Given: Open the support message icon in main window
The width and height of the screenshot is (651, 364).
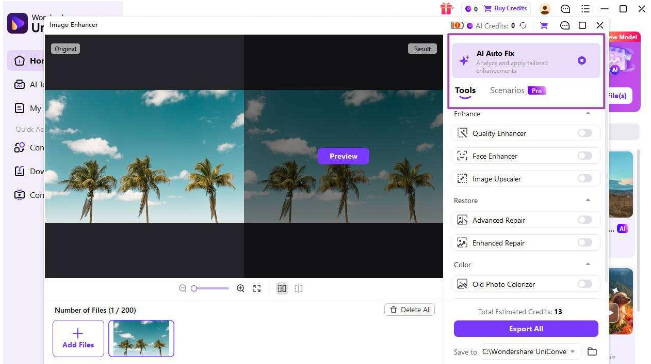Looking at the screenshot, I should click(x=565, y=8).
